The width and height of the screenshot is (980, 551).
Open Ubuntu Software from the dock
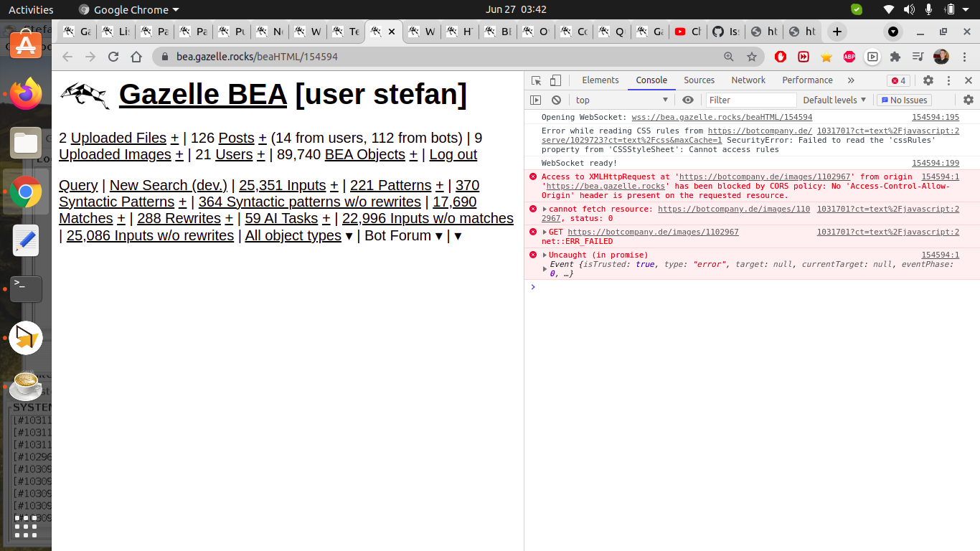click(x=26, y=45)
